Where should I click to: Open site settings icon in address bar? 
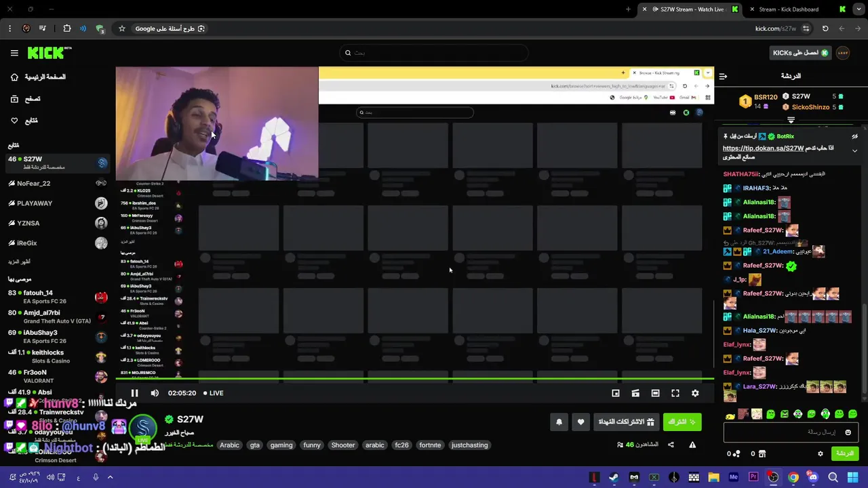[806, 28]
